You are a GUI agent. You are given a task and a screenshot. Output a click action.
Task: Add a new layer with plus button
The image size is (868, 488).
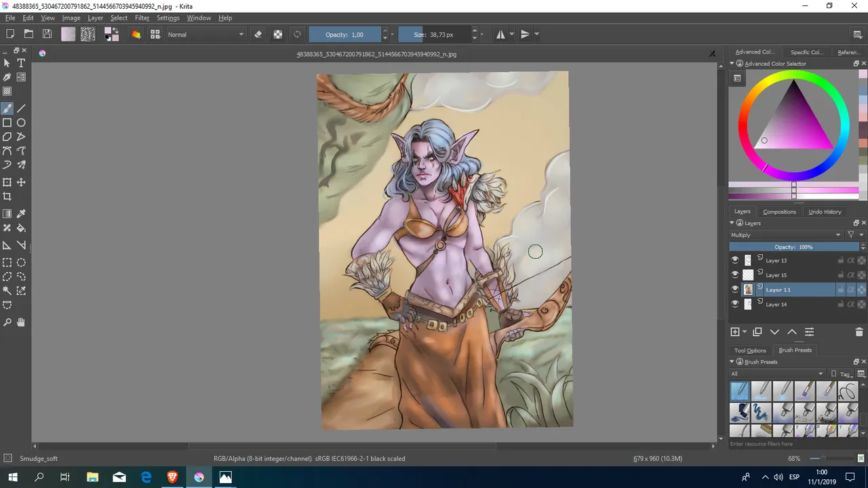[735, 332]
